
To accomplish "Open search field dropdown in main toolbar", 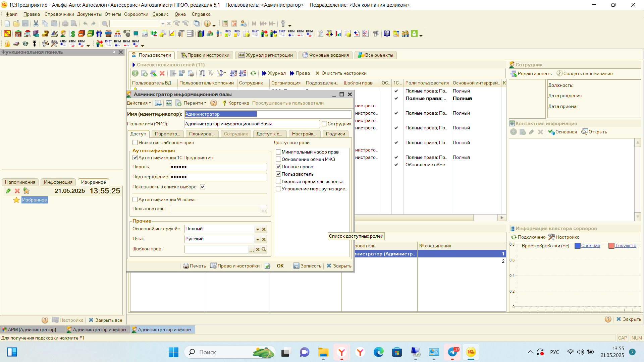I will [x=163, y=23].
